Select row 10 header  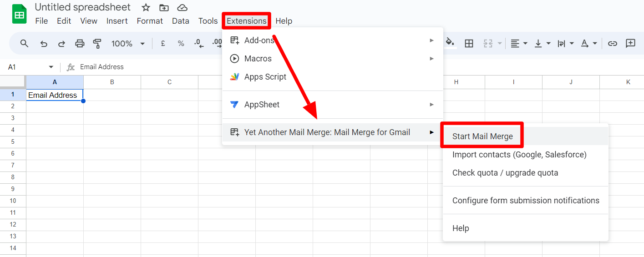[x=13, y=201]
